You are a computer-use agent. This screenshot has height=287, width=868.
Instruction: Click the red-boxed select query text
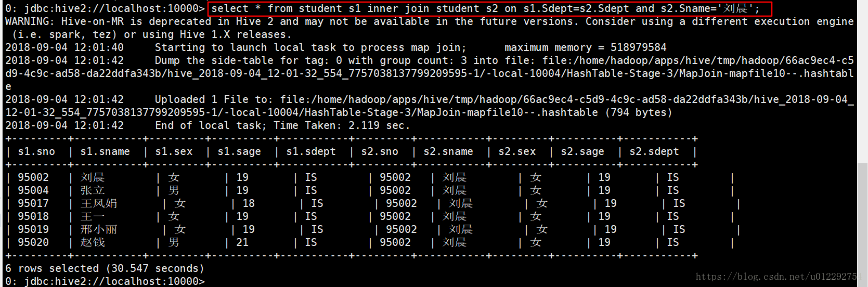(485, 8)
